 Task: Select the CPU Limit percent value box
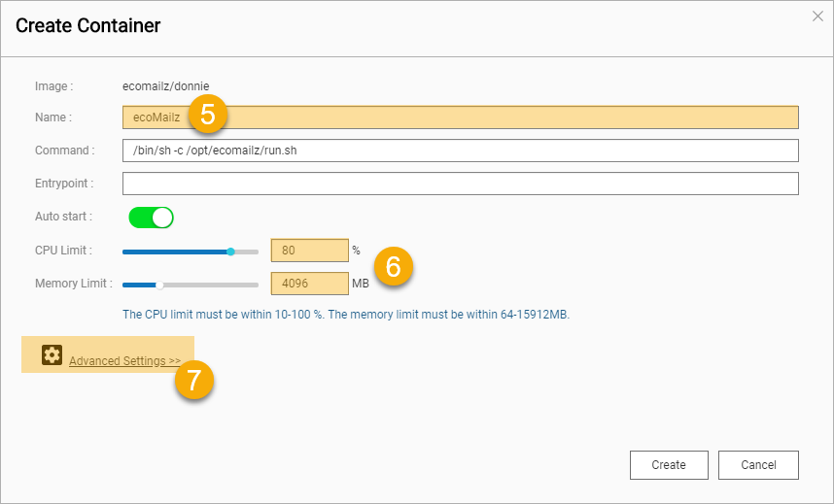(310, 251)
